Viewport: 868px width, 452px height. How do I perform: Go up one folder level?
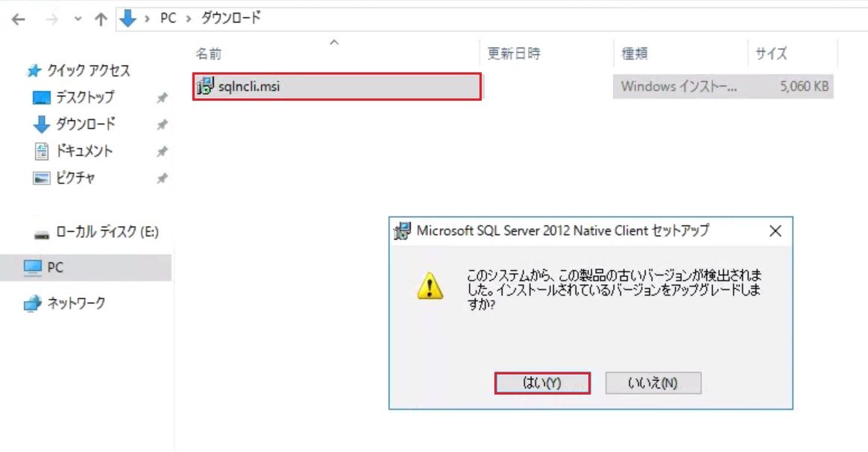[x=101, y=20]
